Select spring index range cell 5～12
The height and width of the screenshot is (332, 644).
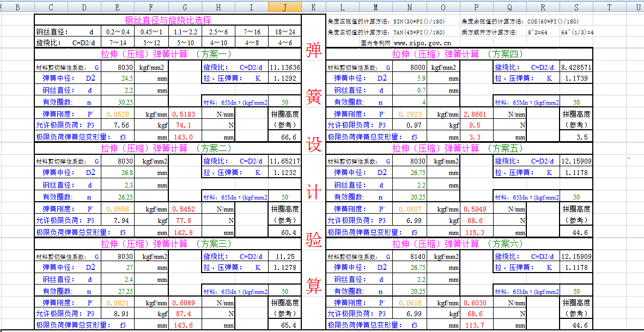[x=151, y=43]
